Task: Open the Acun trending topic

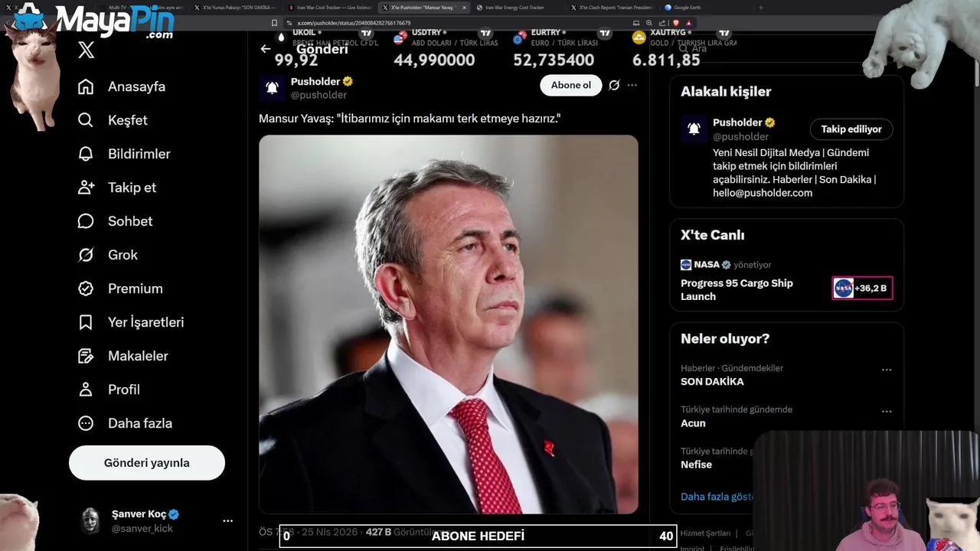Action: [693, 423]
